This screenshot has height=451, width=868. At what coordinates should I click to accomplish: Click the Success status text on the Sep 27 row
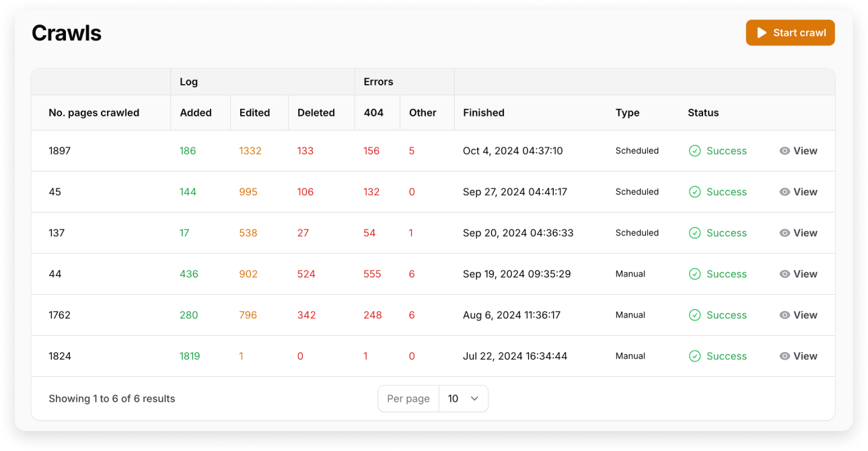(x=727, y=192)
